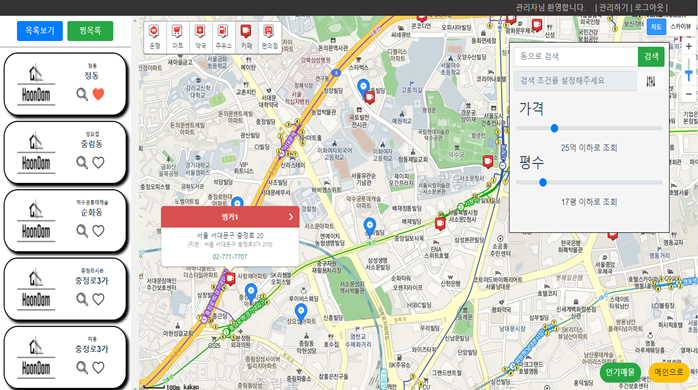Image resolution: width=698 pixels, height=390 pixels.
Task: Click cafe marker near 서소문2청사
Action: click(x=440, y=223)
